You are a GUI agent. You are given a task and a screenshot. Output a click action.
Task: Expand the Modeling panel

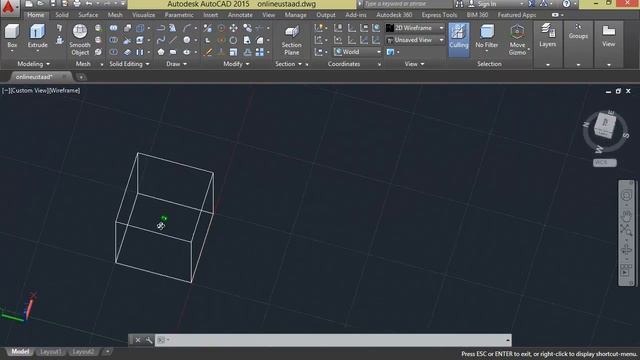pyautogui.click(x=33, y=64)
